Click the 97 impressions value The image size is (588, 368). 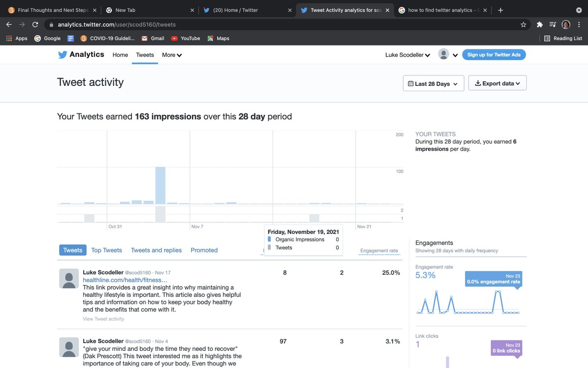283,341
